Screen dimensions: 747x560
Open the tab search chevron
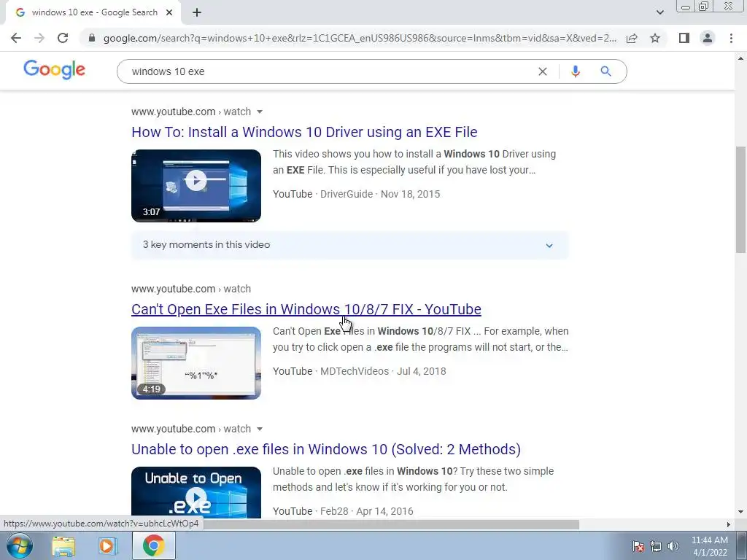point(659,12)
